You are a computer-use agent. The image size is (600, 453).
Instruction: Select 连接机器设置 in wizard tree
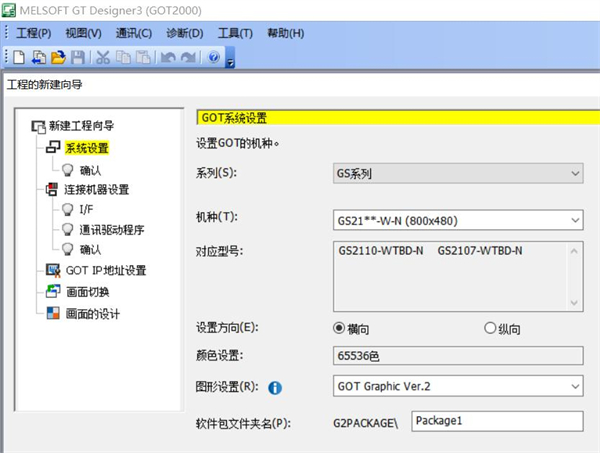tap(96, 189)
